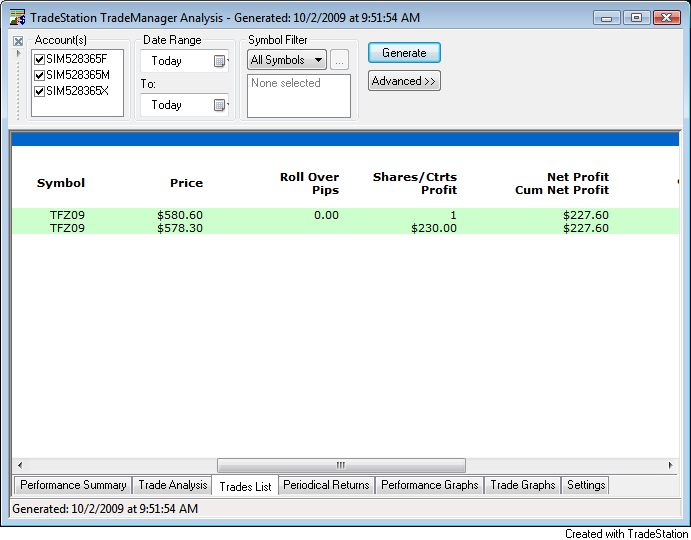This screenshot has height=540, width=691.
Task: Minimize the TradeManager Analysis window
Action: click(607, 18)
